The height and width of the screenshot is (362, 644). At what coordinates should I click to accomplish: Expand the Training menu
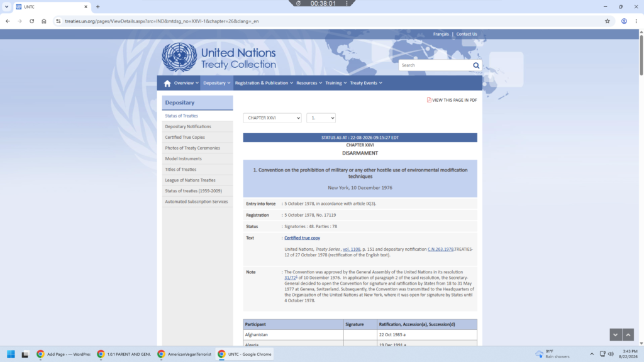click(336, 83)
